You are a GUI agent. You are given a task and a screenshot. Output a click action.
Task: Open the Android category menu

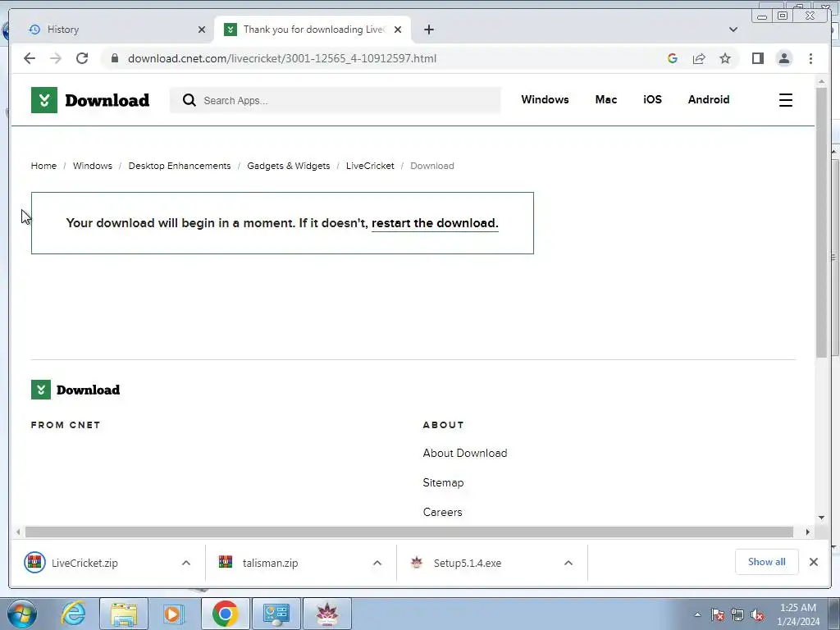pyautogui.click(x=708, y=99)
